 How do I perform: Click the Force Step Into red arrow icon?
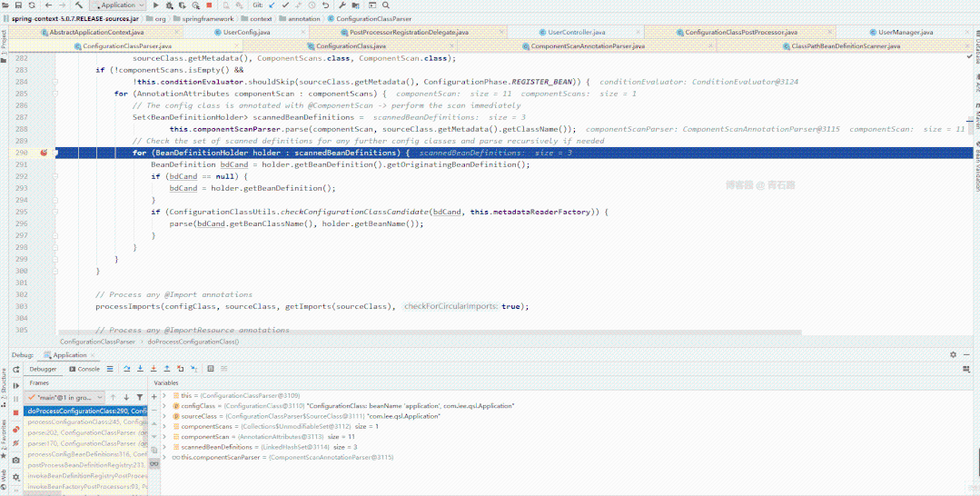point(153,369)
